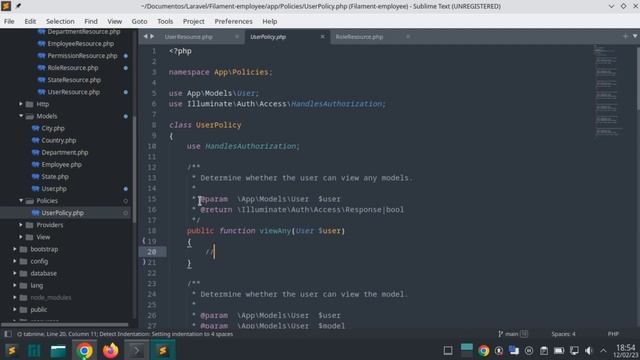Open RoleResource.php in the sidebar
The height and width of the screenshot is (360, 640).
pos(73,68)
